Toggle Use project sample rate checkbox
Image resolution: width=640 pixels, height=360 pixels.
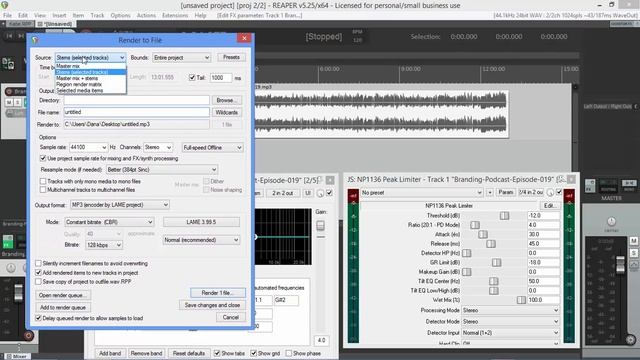tap(43, 158)
